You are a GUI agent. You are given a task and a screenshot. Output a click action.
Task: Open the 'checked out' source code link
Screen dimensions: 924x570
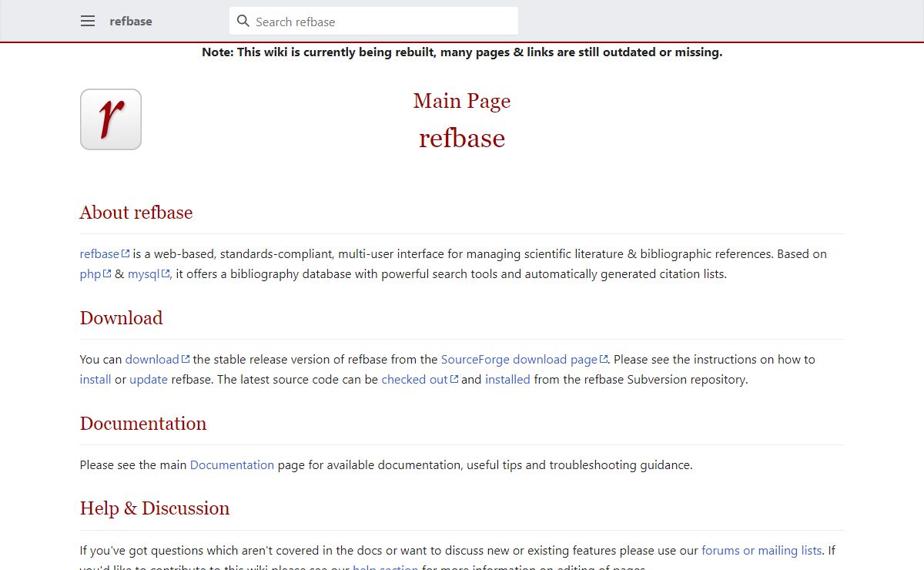(x=414, y=379)
